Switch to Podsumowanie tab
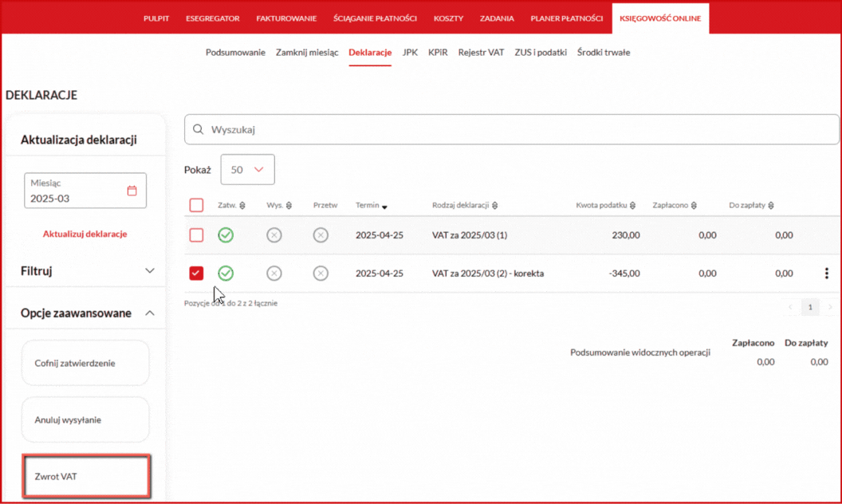 [235, 53]
